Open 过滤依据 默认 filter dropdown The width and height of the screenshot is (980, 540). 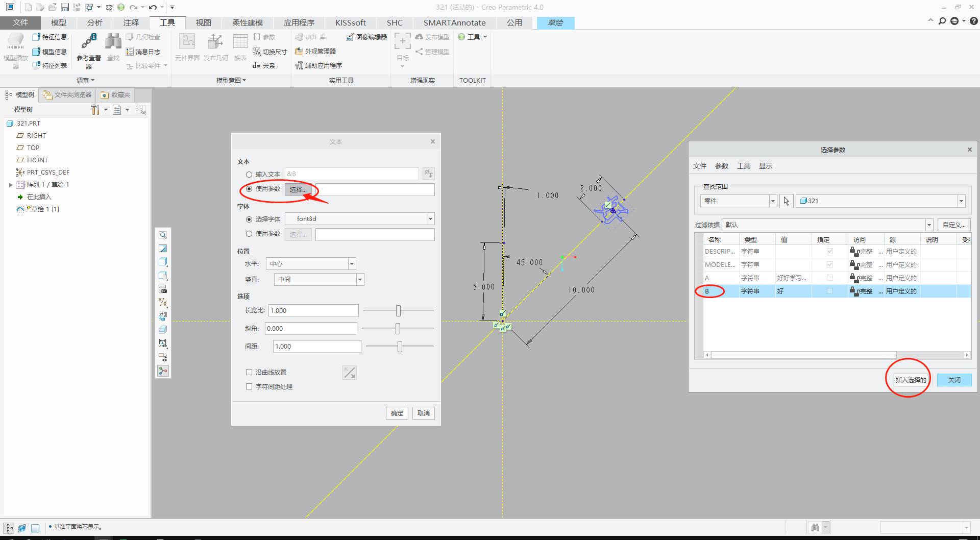(x=929, y=225)
